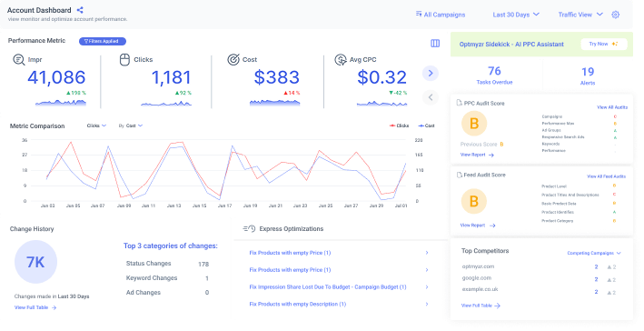Show next metrics with right arrow
The image size is (644, 331).
click(x=431, y=73)
